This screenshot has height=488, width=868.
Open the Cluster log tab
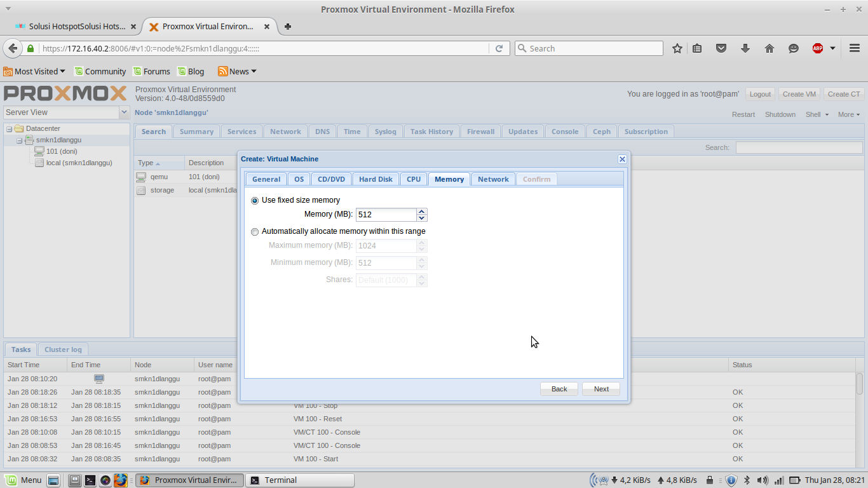(x=63, y=349)
